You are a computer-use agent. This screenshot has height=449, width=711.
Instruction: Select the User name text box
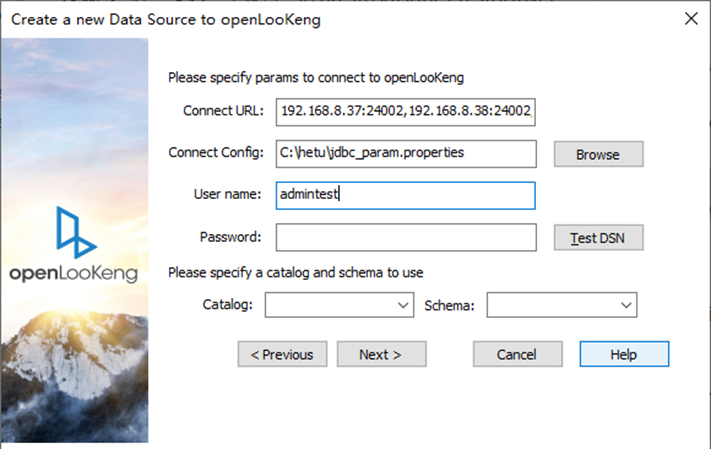[405, 195]
